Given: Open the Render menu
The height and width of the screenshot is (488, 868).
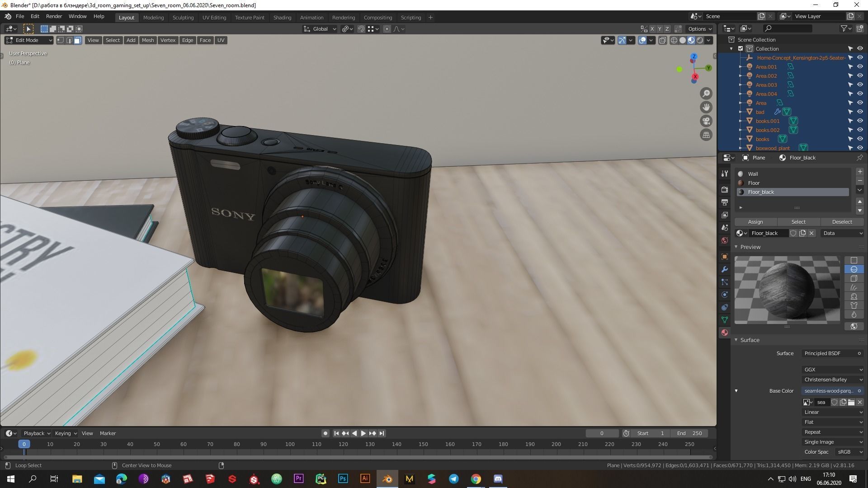Looking at the screenshot, I should (x=54, y=16).
